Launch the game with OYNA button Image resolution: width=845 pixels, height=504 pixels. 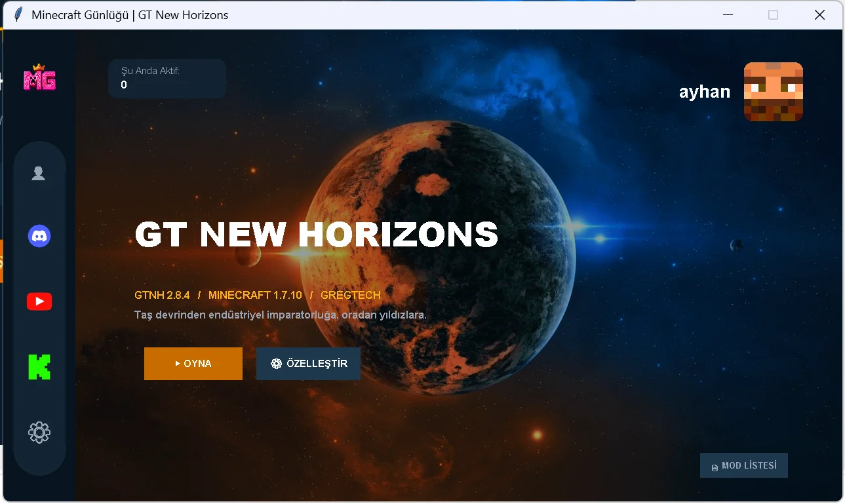[193, 364]
